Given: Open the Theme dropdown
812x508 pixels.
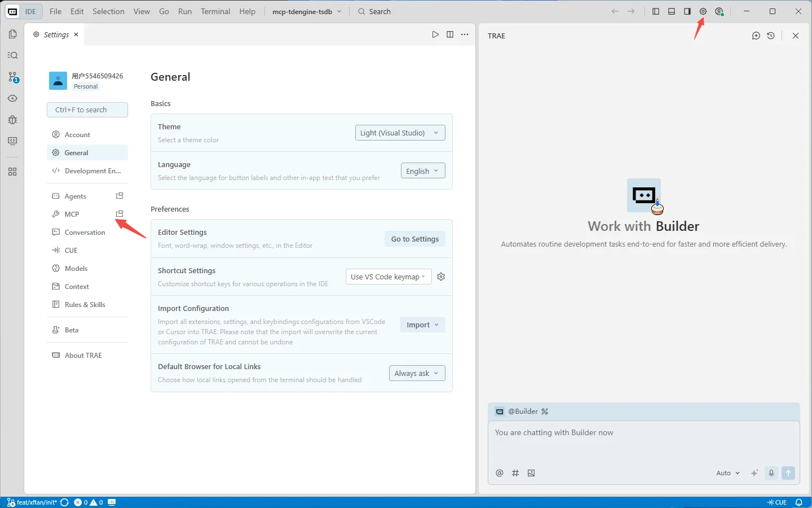Looking at the screenshot, I should click(x=400, y=133).
